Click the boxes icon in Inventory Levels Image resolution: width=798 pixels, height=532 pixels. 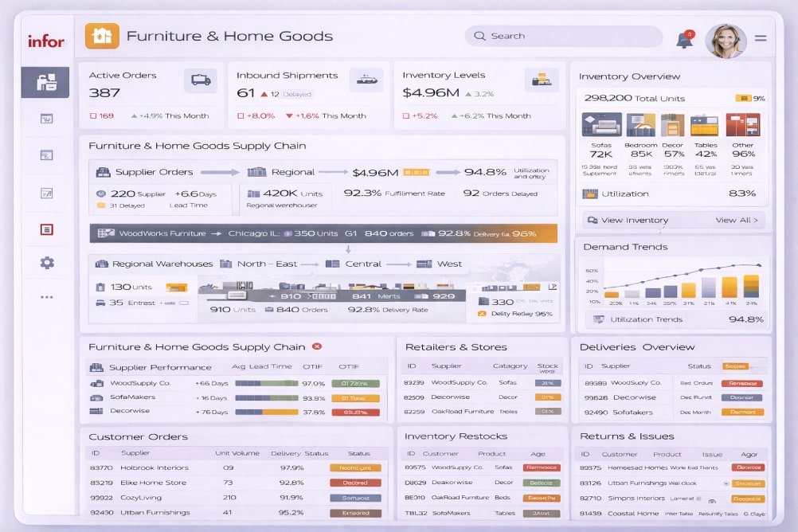tap(541, 80)
